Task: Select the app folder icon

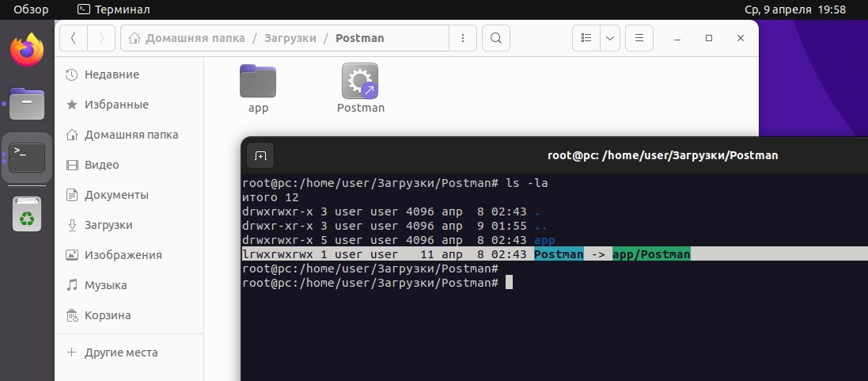Action: (258, 82)
